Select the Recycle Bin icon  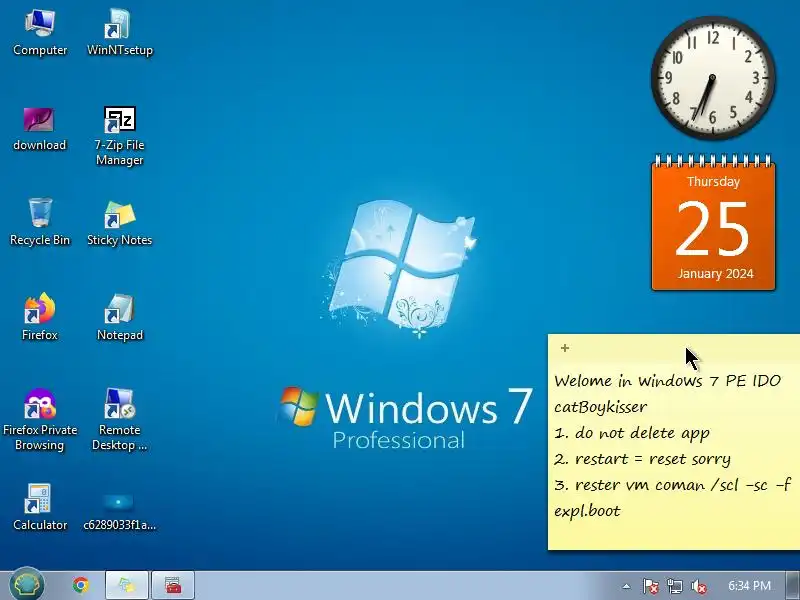pyautogui.click(x=40, y=222)
